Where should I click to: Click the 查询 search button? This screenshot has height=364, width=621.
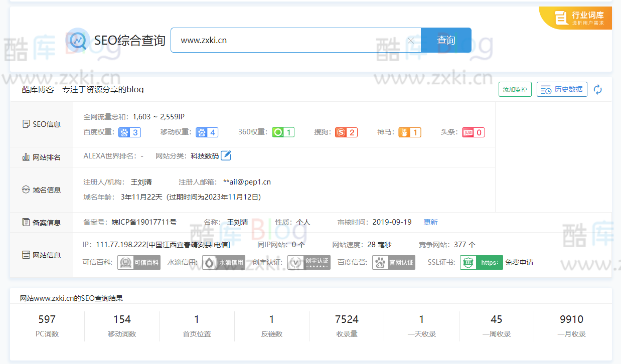[446, 40]
